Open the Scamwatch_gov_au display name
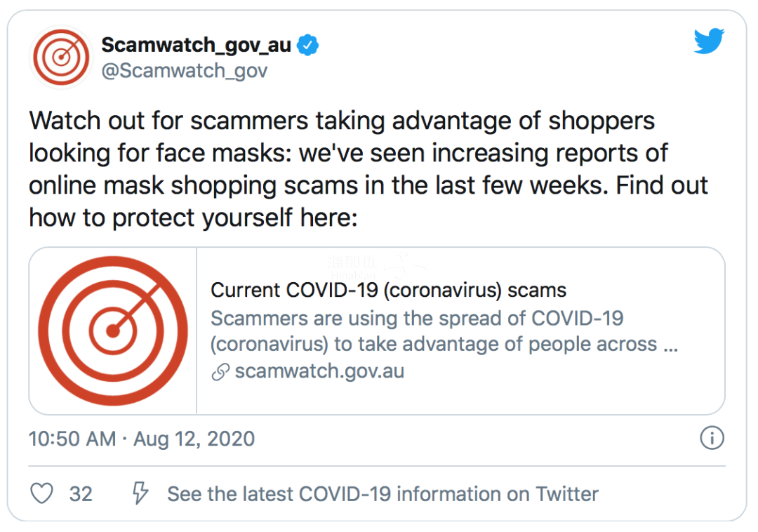The width and height of the screenshot is (758, 532). pos(197,45)
